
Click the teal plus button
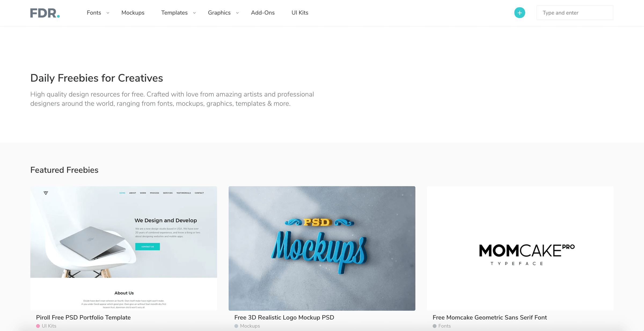[x=519, y=13]
